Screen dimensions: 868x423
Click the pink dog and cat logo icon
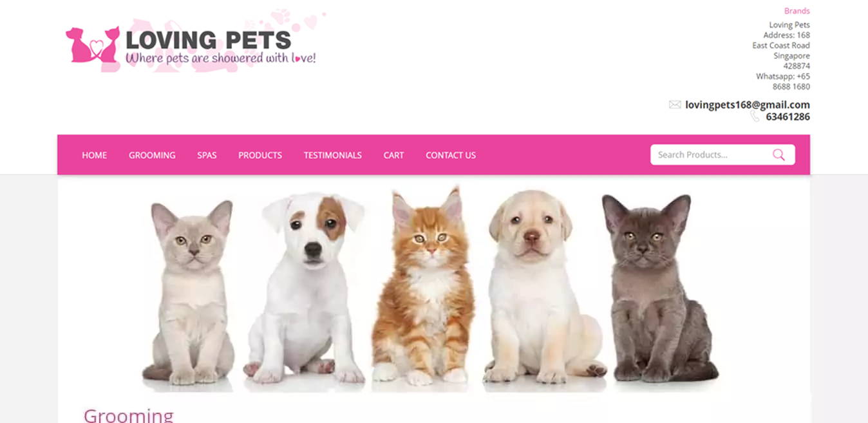point(93,44)
